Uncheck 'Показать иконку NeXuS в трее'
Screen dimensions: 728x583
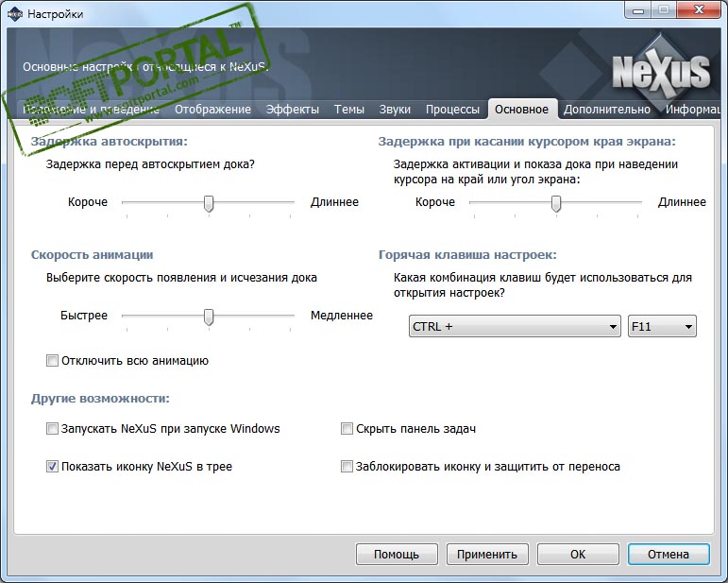coord(52,467)
